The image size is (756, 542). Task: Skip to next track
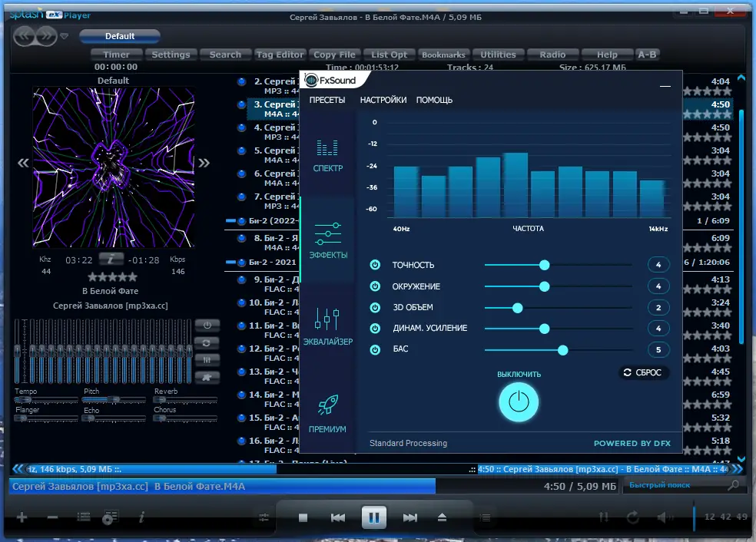tap(409, 517)
